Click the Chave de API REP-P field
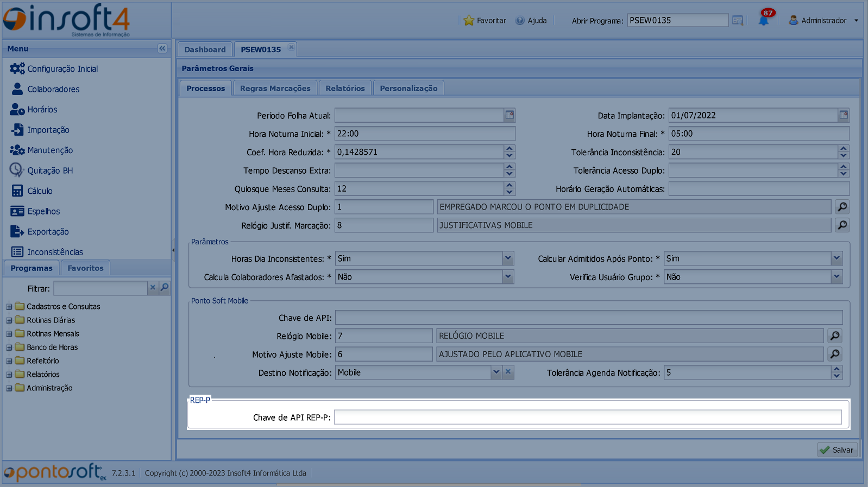This screenshot has width=868, height=487. click(x=587, y=418)
